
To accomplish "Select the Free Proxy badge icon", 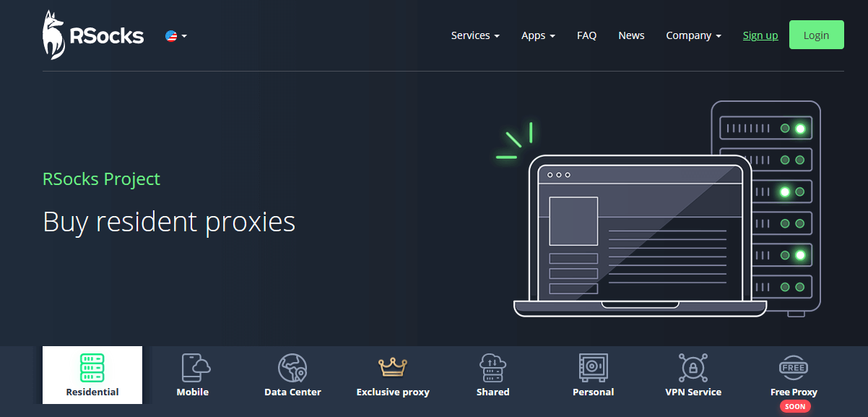I will pos(794,368).
